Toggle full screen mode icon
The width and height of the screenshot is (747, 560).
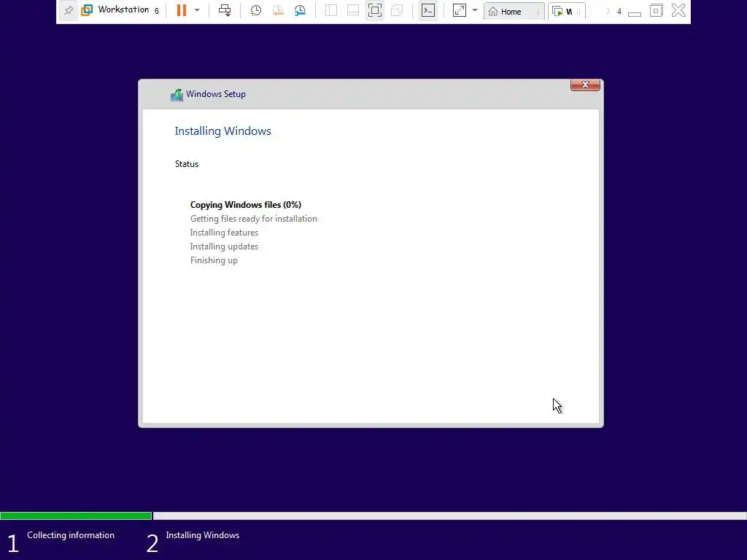pos(375,10)
